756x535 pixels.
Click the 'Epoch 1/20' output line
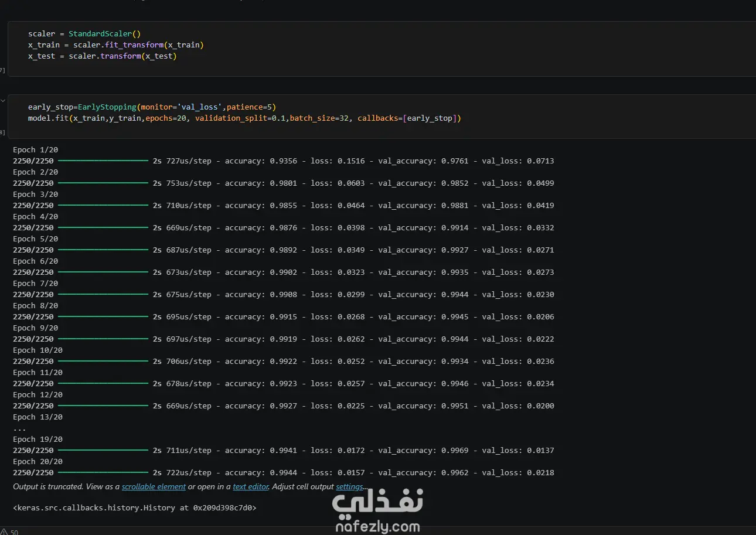(35, 150)
